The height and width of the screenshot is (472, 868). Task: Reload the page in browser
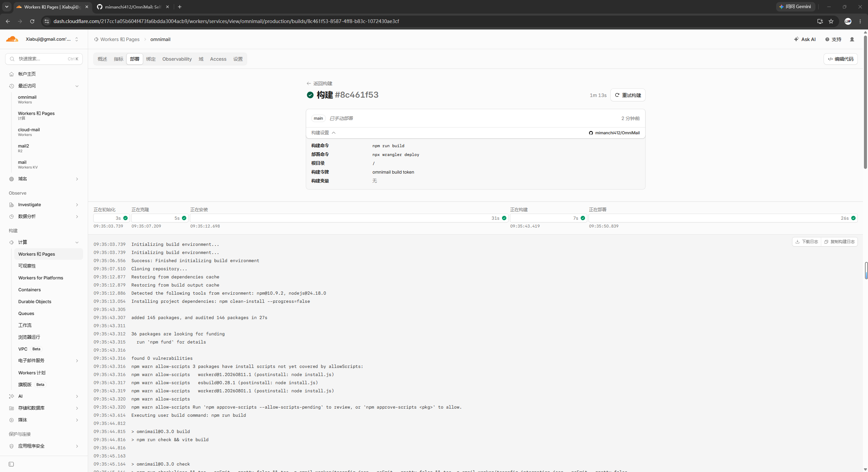(32, 21)
